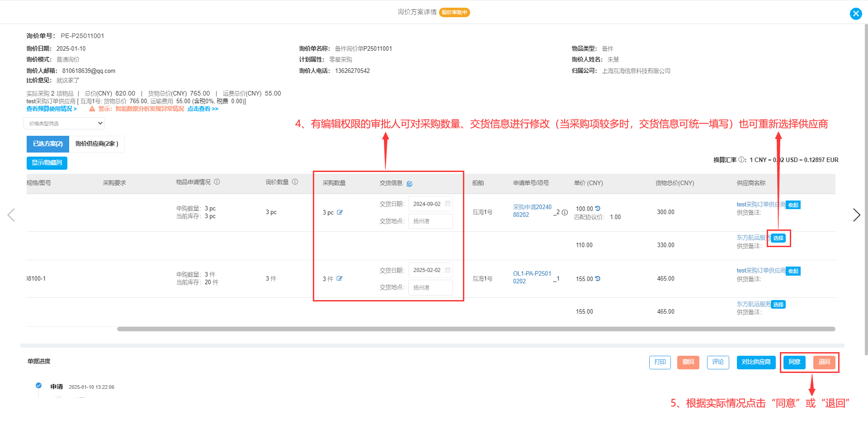Click bulk-edit icon next to 交货信息 header
This screenshot has height=425, width=868.
point(410,183)
